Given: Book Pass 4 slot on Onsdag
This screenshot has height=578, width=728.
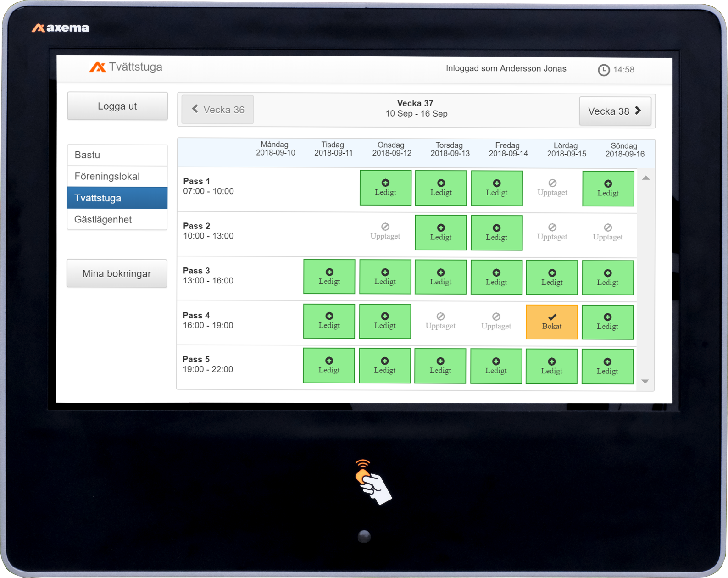Looking at the screenshot, I should [x=385, y=321].
